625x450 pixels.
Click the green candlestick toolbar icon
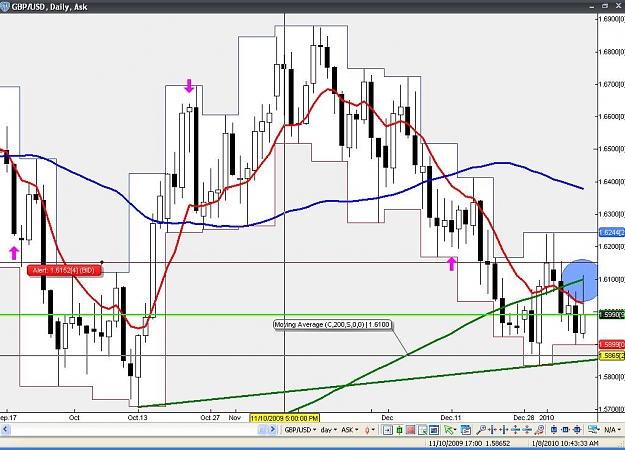coord(399,430)
